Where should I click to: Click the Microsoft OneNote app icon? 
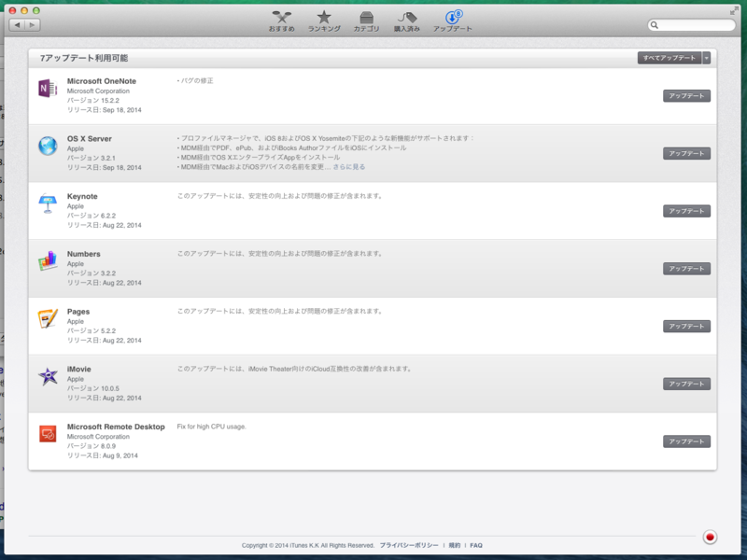pyautogui.click(x=48, y=88)
